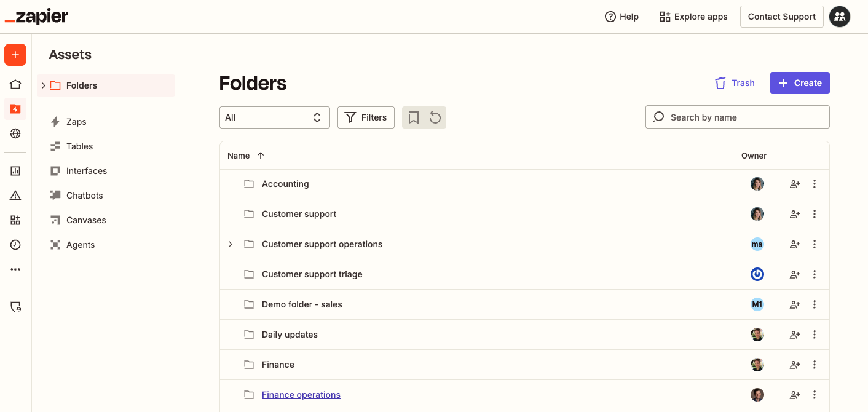The height and width of the screenshot is (412, 868).
Task: Toggle the bookmark save-view icon
Action: tap(414, 117)
